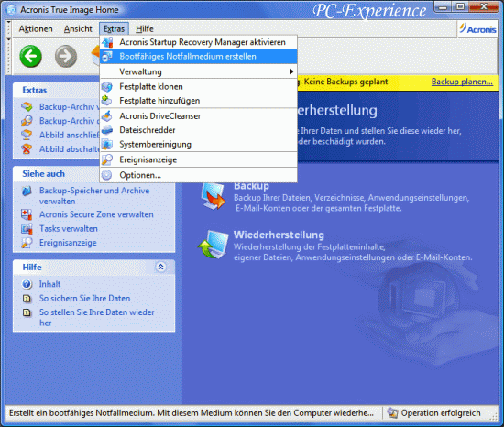Open So sichern Sie Ihre Daten help topic
The width and height of the screenshot is (504, 427).
(85, 298)
